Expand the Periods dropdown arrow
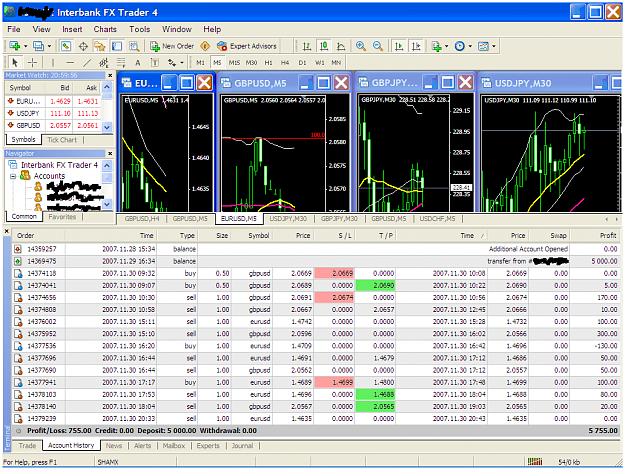This screenshot has height=470, width=625. pos(470,46)
